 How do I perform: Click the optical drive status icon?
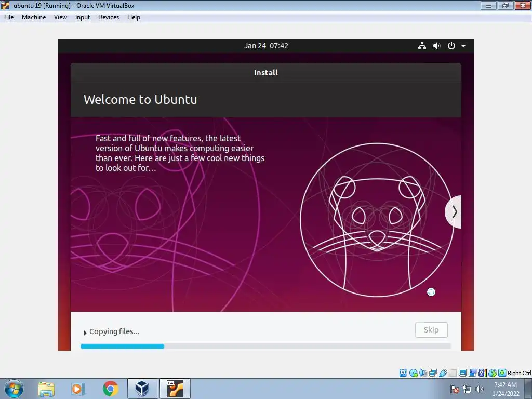coord(413,373)
